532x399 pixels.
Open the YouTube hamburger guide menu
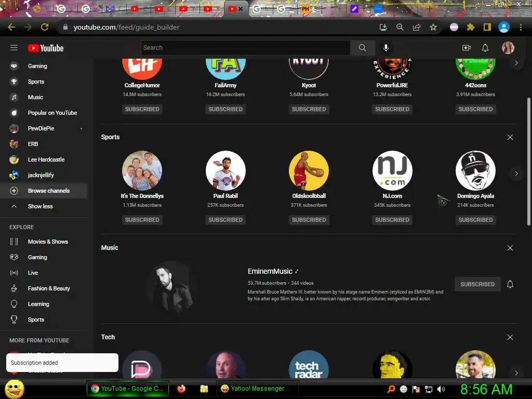tap(14, 48)
